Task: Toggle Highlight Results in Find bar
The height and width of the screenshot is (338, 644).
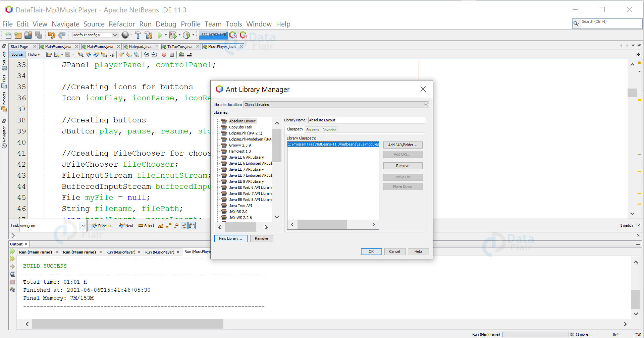Action: click(184, 226)
